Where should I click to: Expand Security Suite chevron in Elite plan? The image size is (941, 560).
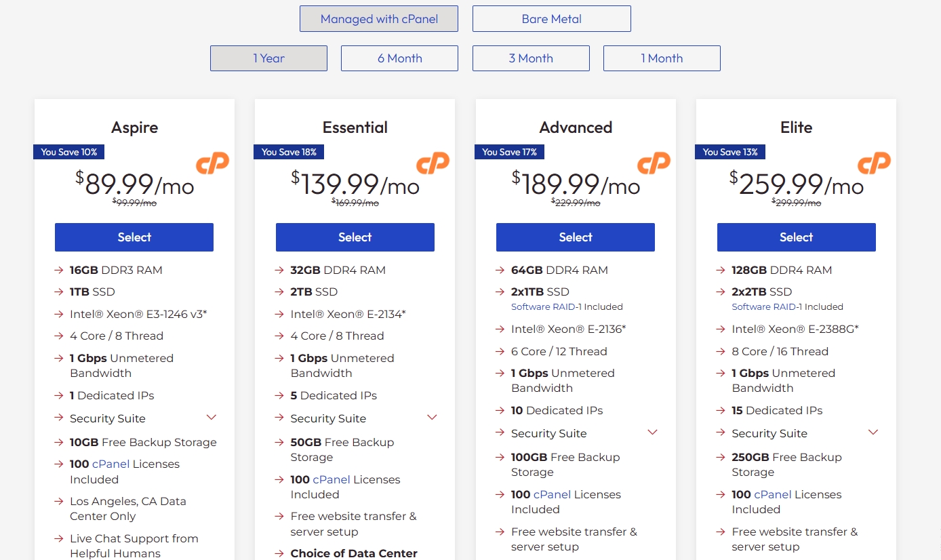[x=873, y=433]
